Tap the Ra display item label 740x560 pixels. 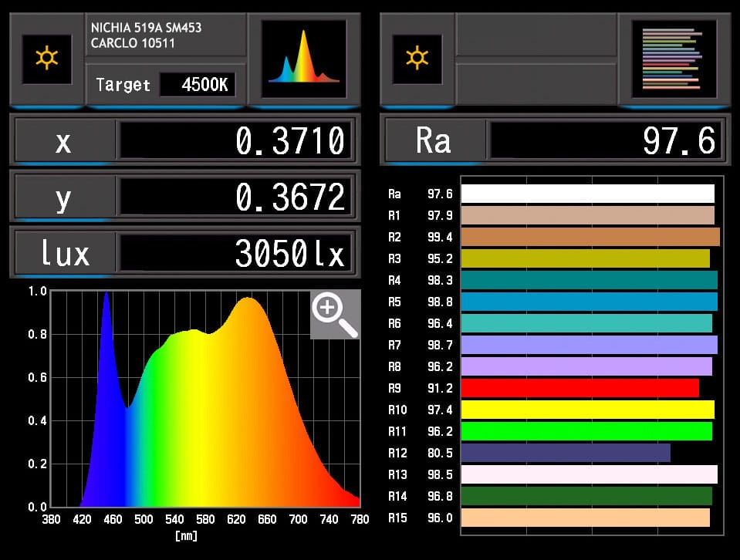click(x=433, y=141)
